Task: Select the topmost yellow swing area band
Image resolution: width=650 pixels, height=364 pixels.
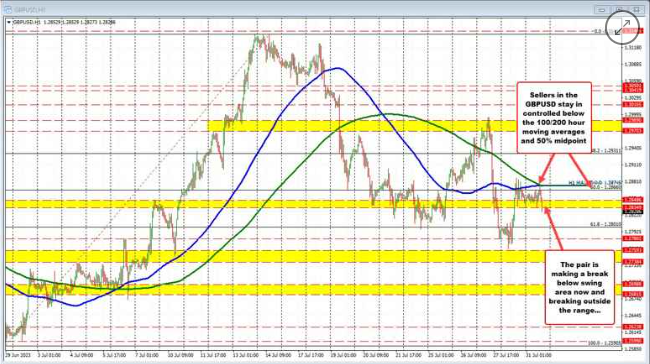Action: point(415,126)
